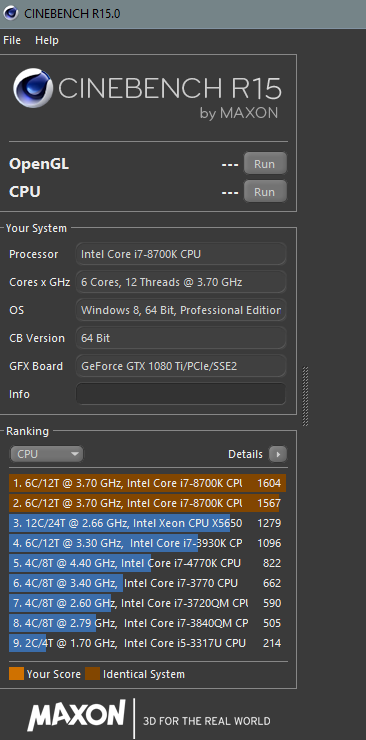Click the Processor field showing i7-8700K
Viewport: 366px width, 740px height.
tap(181, 254)
